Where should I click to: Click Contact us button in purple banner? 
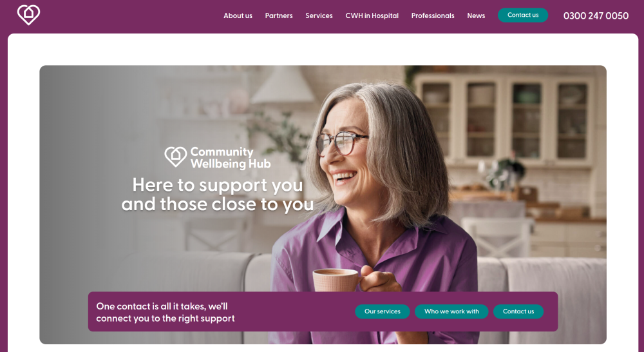(518, 311)
